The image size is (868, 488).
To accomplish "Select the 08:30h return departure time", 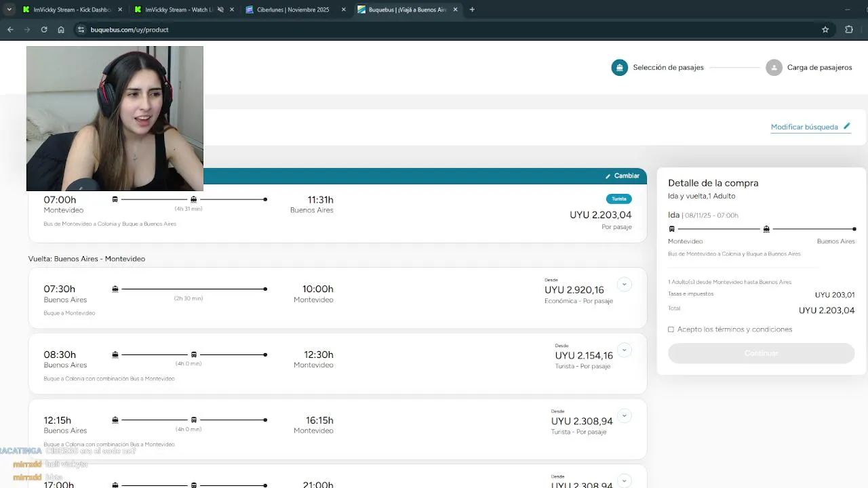I will click(60, 354).
